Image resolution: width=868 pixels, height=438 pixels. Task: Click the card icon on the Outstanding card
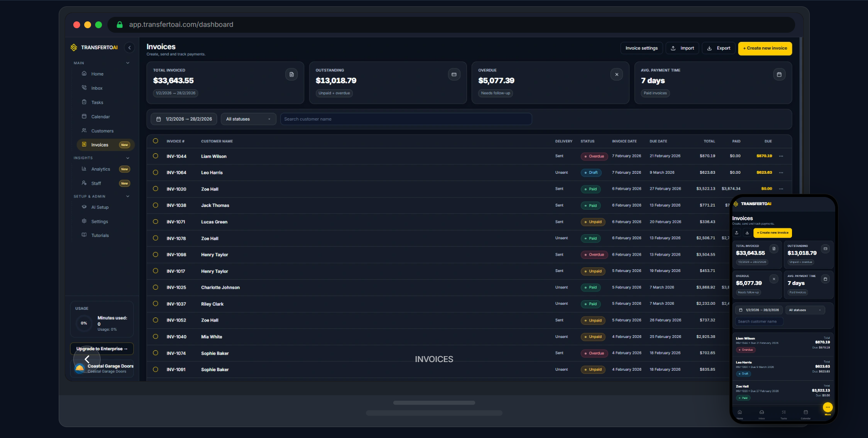click(x=453, y=74)
